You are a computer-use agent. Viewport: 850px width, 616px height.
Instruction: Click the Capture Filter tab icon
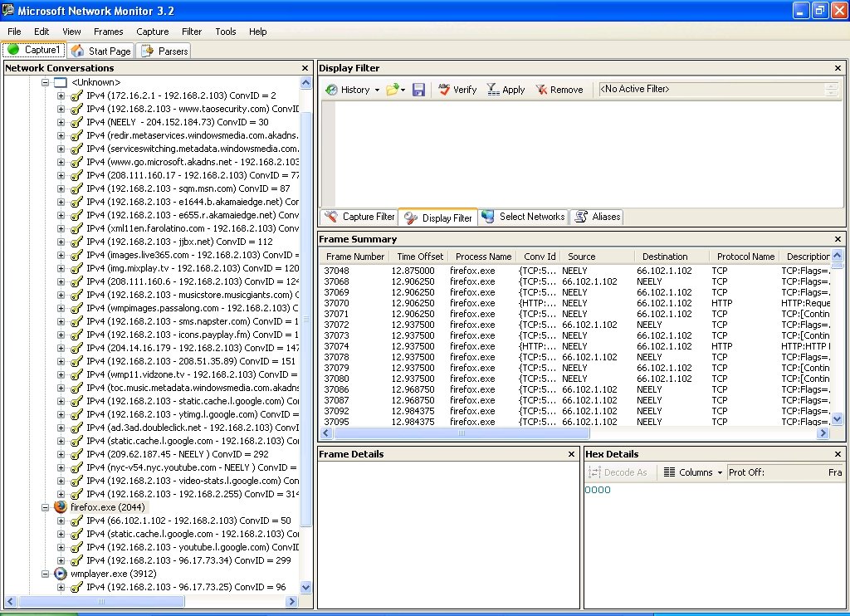[x=330, y=217]
